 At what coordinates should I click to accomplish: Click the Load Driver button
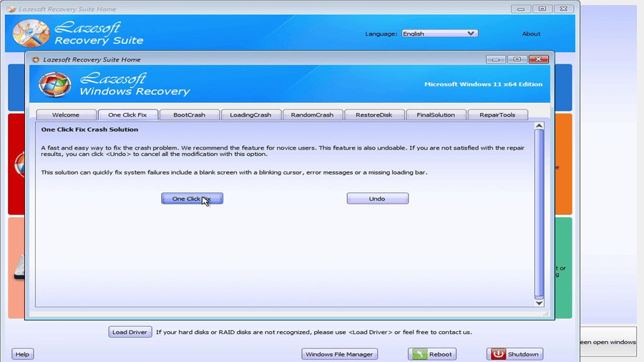[130, 332]
